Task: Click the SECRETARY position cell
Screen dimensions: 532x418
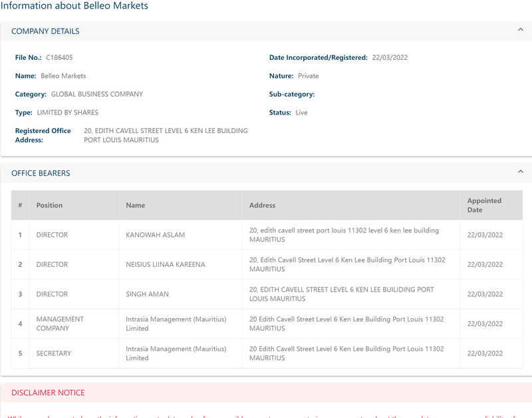Action: (x=54, y=353)
